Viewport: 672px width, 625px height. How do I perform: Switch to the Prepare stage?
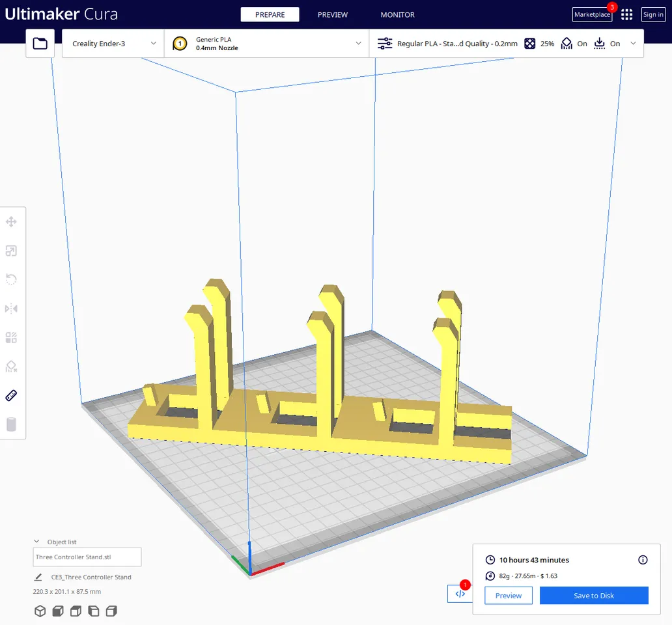[x=270, y=14]
